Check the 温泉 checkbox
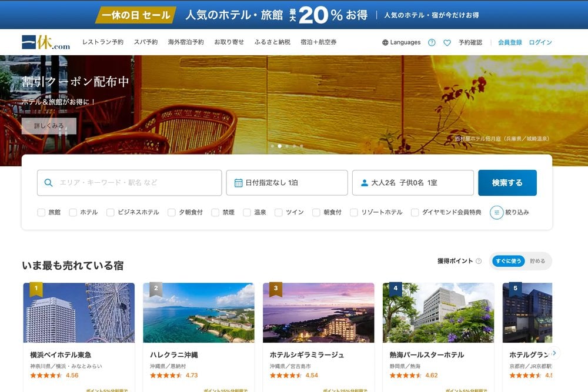This screenshot has height=392, width=588. coord(247,213)
